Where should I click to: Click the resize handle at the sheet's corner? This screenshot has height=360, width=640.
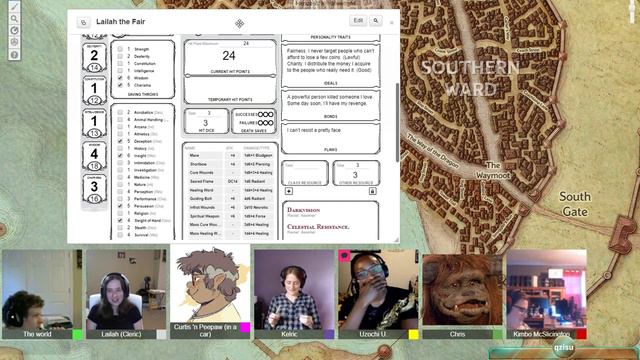tap(396, 240)
